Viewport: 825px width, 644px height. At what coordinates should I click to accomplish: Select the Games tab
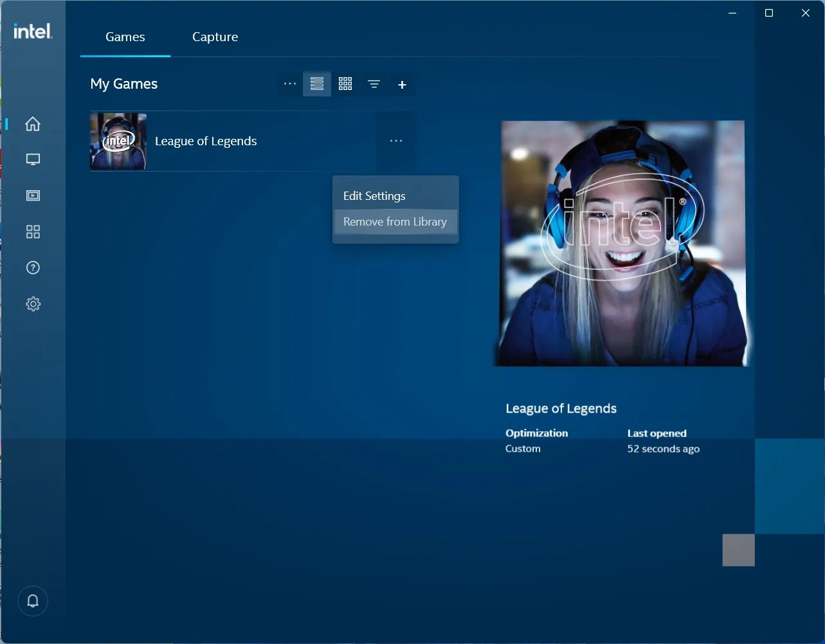tap(125, 37)
